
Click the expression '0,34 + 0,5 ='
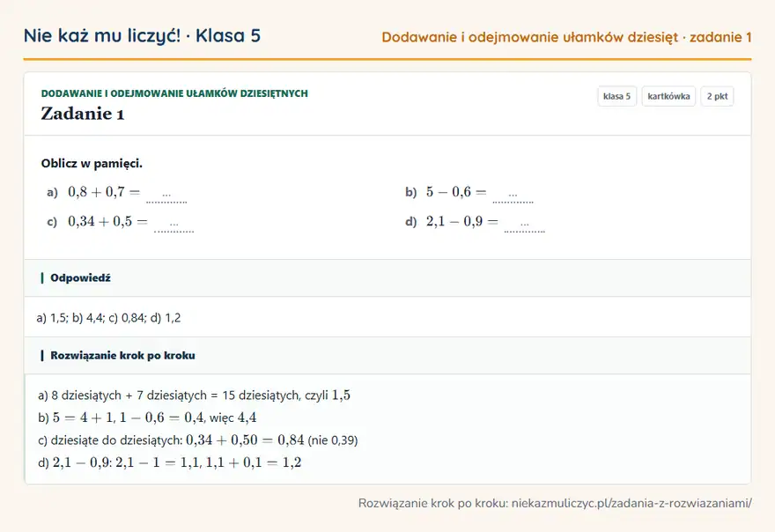pos(107,221)
